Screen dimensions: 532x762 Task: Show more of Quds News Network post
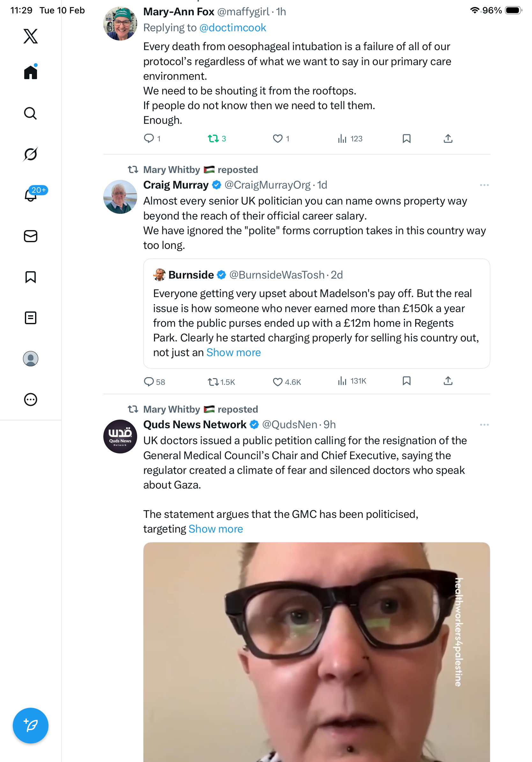tap(216, 529)
